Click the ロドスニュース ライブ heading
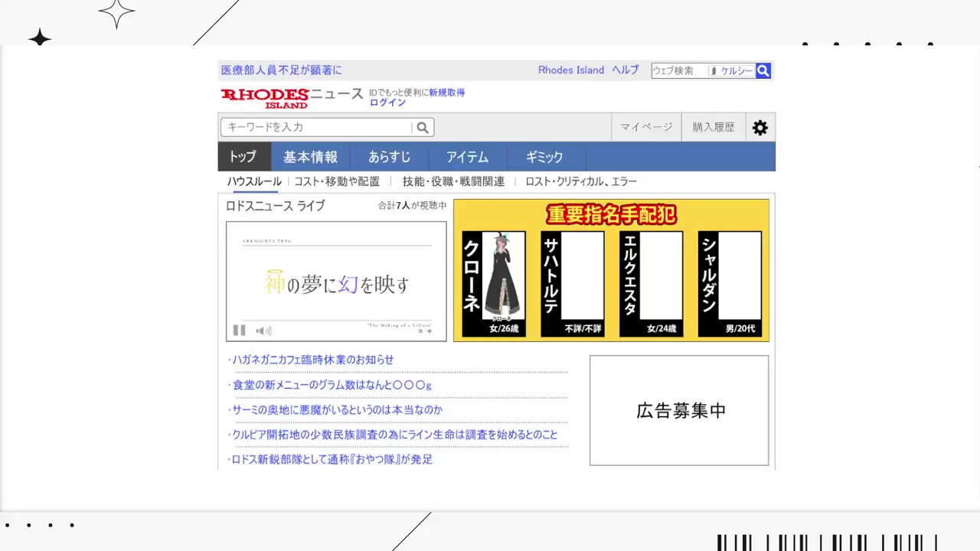This screenshot has height=551, width=980. tap(275, 206)
